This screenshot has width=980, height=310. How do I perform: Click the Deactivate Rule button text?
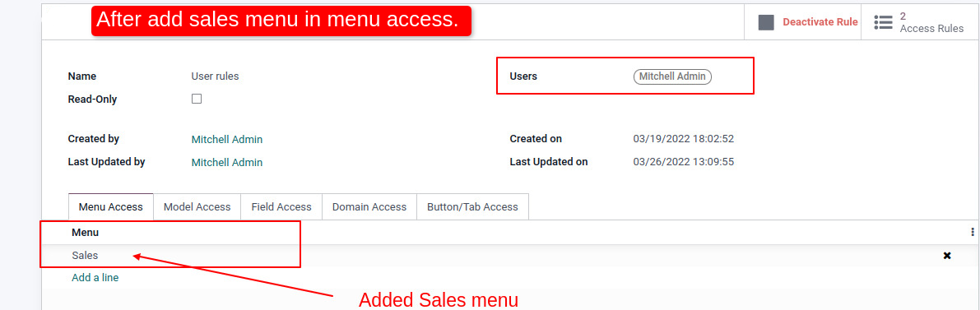tap(820, 22)
